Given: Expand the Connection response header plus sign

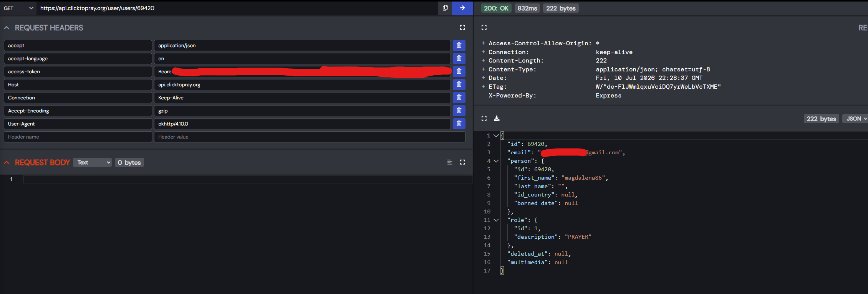Looking at the screenshot, I should (x=483, y=52).
